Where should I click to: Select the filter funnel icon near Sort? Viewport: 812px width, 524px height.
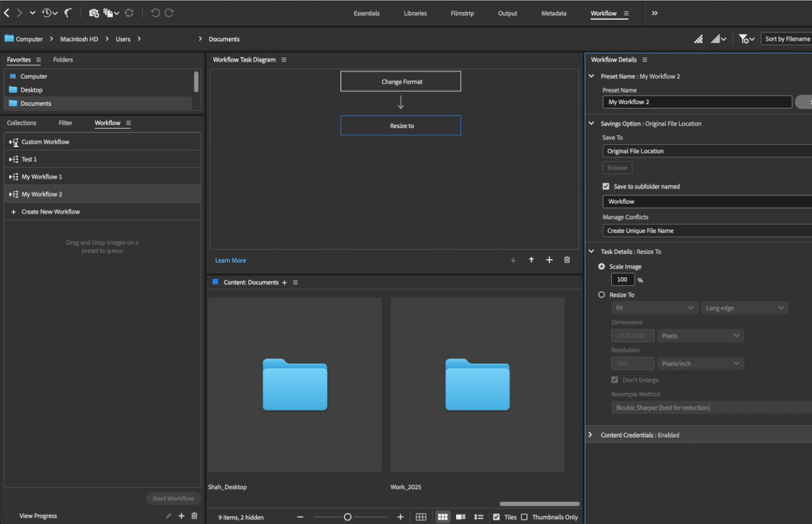click(x=744, y=38)
